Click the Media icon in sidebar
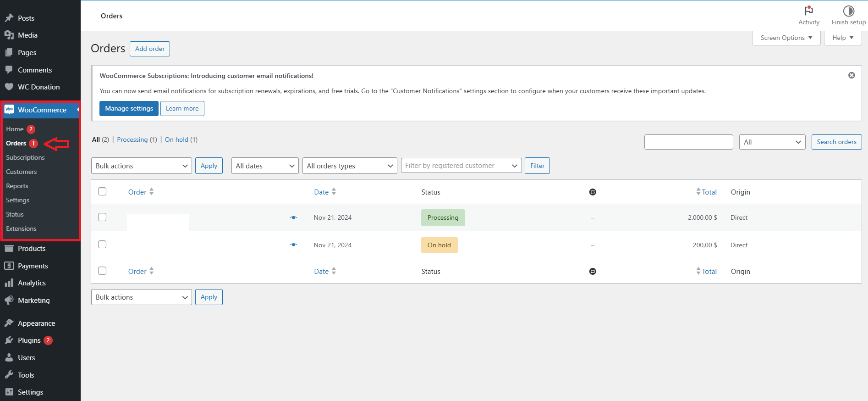868x401 pixels. pos(9,35)
